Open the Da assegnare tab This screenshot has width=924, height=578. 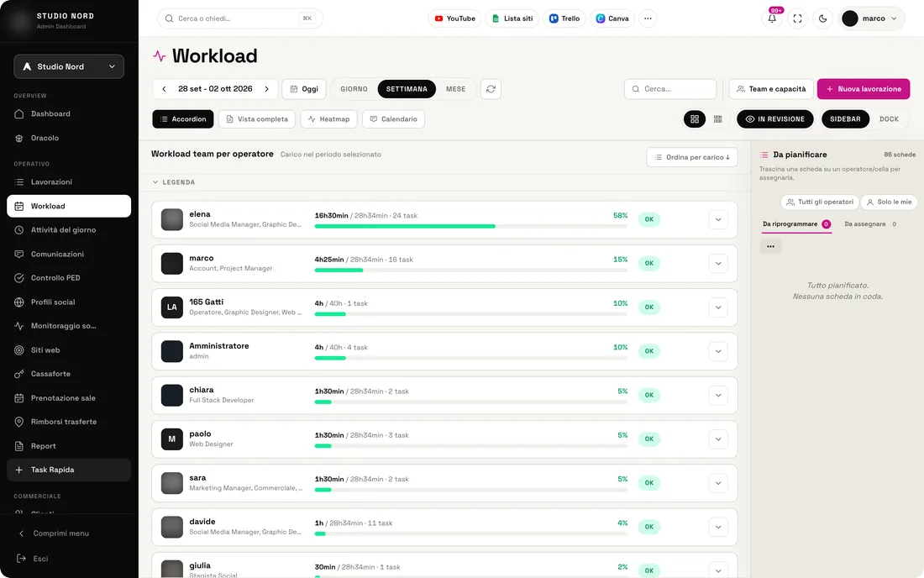(x=869, y=224)
